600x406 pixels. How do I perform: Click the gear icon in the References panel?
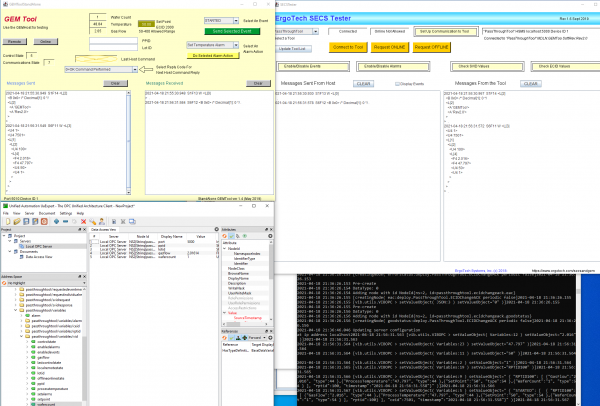coord(270,338)
